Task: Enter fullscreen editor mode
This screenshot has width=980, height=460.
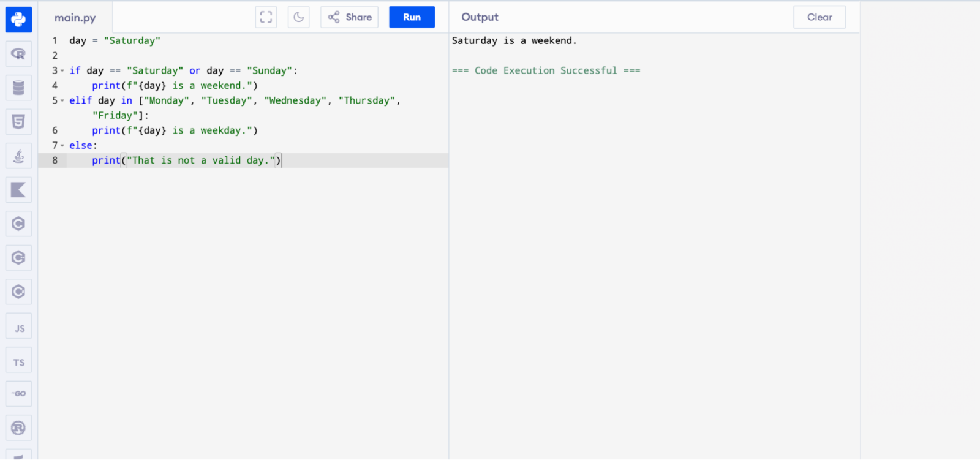Action: tap(266, 17)
